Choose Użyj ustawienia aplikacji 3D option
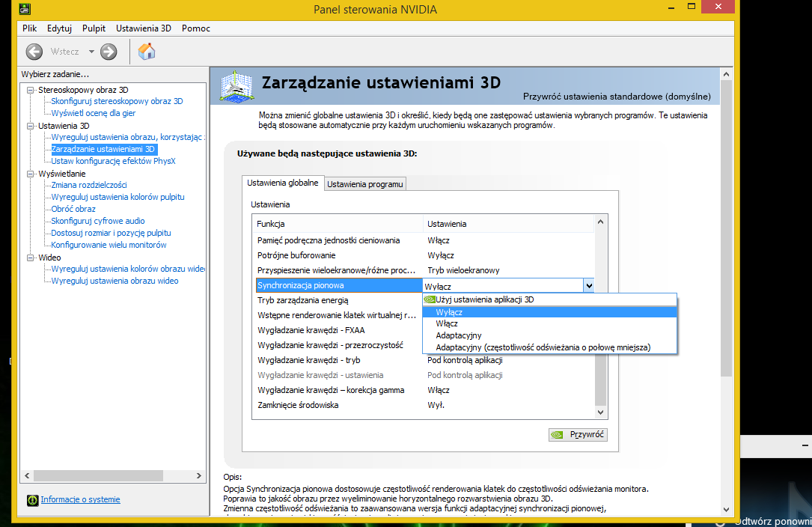This screenshot has width=812, height=527. coord(549,299)
